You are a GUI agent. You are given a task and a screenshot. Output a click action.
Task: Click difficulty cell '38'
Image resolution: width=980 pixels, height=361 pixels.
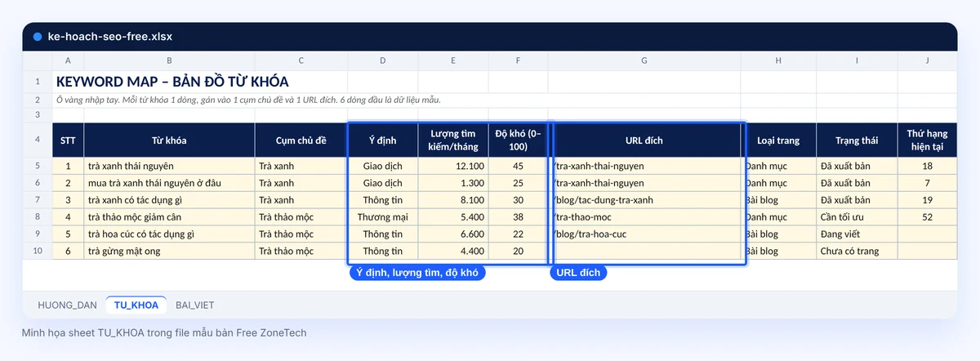pos(519,217)
